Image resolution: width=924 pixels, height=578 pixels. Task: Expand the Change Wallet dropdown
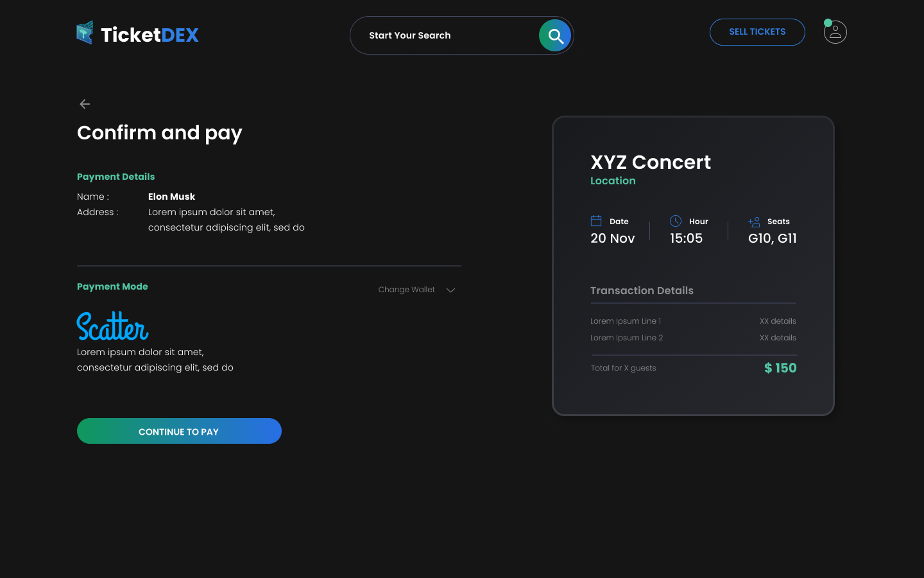(407, 290)
